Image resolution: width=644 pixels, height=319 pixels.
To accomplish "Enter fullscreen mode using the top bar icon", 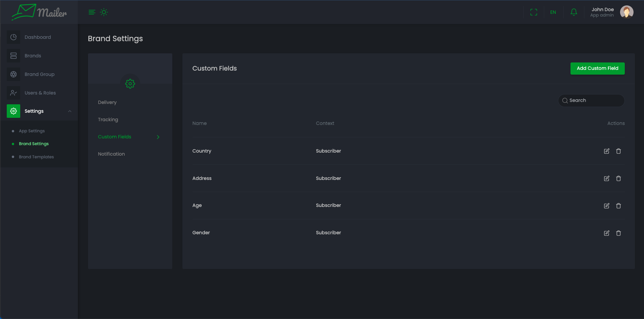I will click(x=533, y=12).
